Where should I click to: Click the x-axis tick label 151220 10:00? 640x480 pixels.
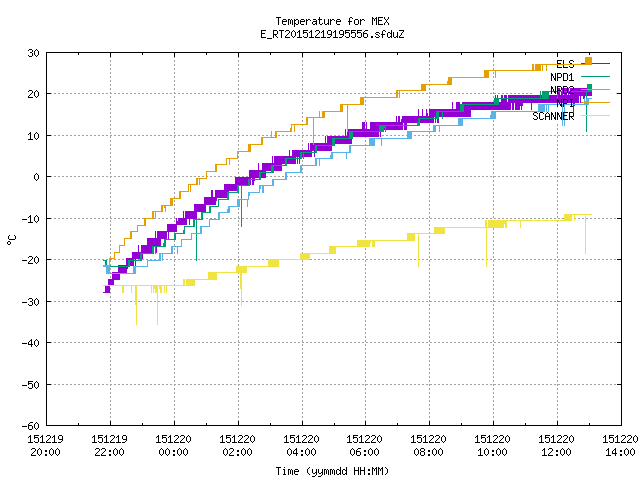(492, 446)
